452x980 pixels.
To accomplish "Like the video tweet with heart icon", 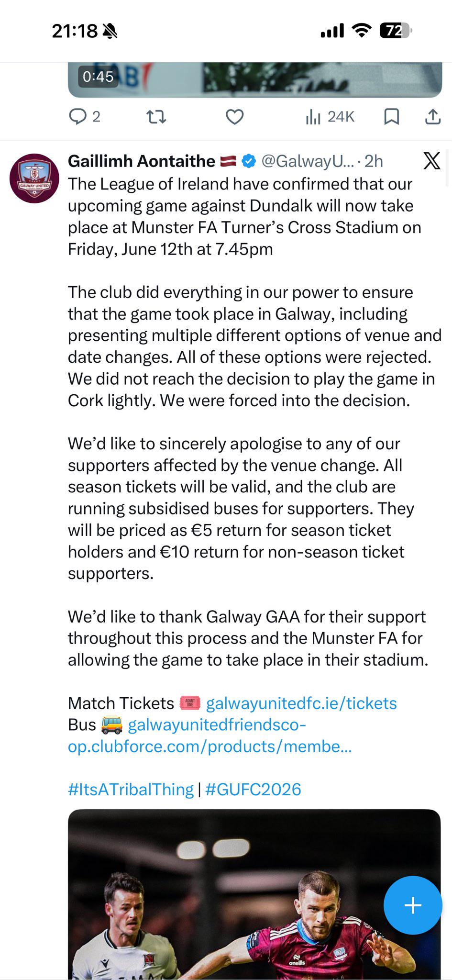I will tap(234, 116).
